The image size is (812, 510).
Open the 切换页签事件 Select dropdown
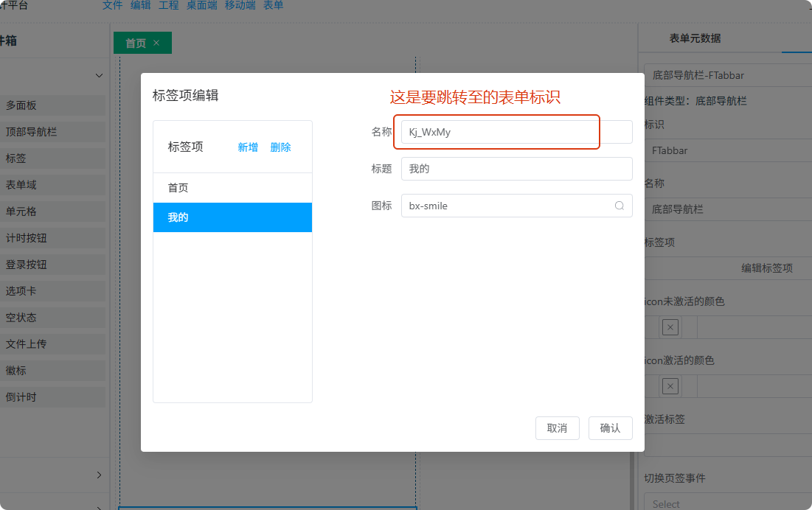(726, 503)
